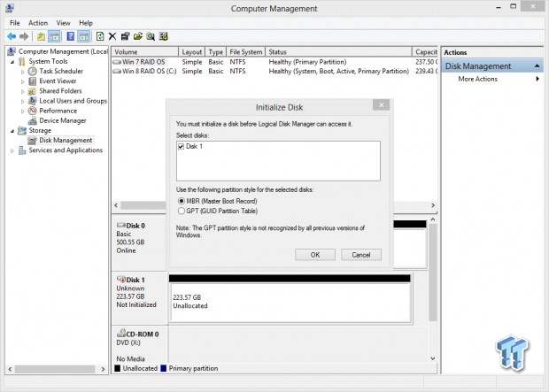This screenshot has height=392, width=549.
Task: Click the Computer Management root icon
Action: coord(12,51)
